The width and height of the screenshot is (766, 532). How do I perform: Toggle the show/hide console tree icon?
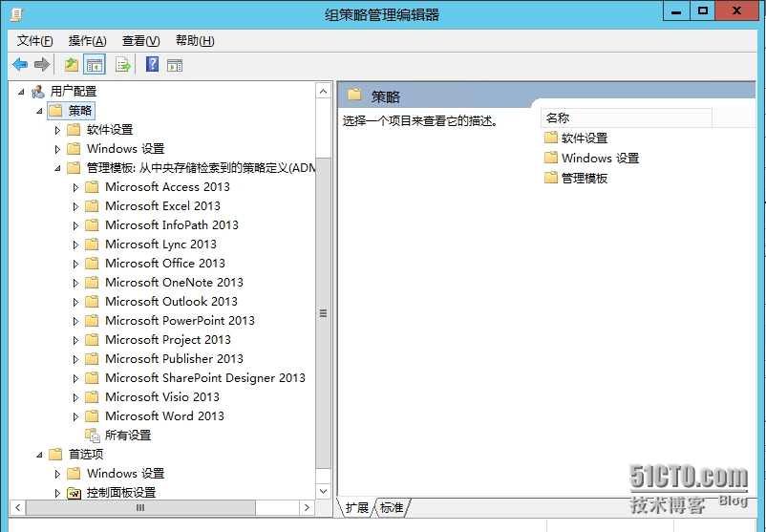click(95, 65)
